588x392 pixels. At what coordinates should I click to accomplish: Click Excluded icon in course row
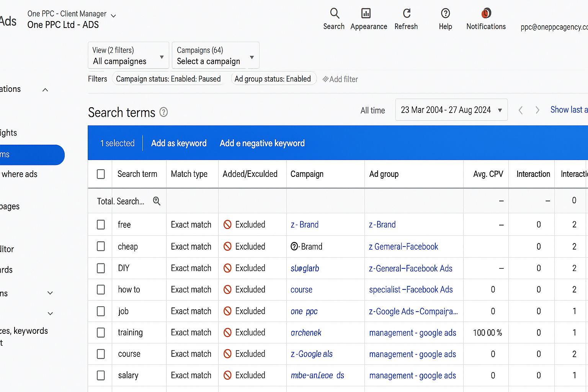tap(227, 354)
